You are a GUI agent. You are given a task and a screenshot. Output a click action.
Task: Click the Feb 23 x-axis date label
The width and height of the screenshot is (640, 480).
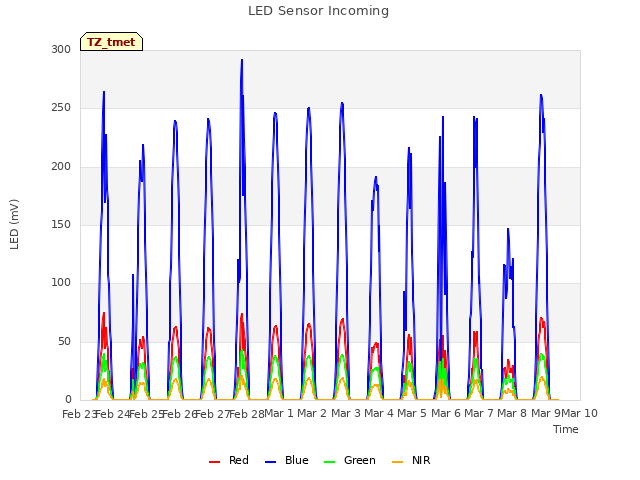(79, 414)
